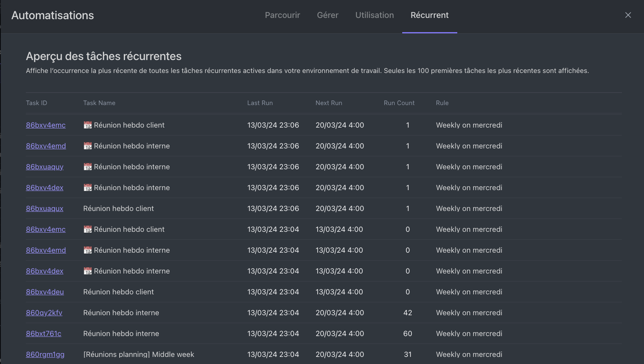
Task: Click the Rule column header
Action: click(442, 103)
